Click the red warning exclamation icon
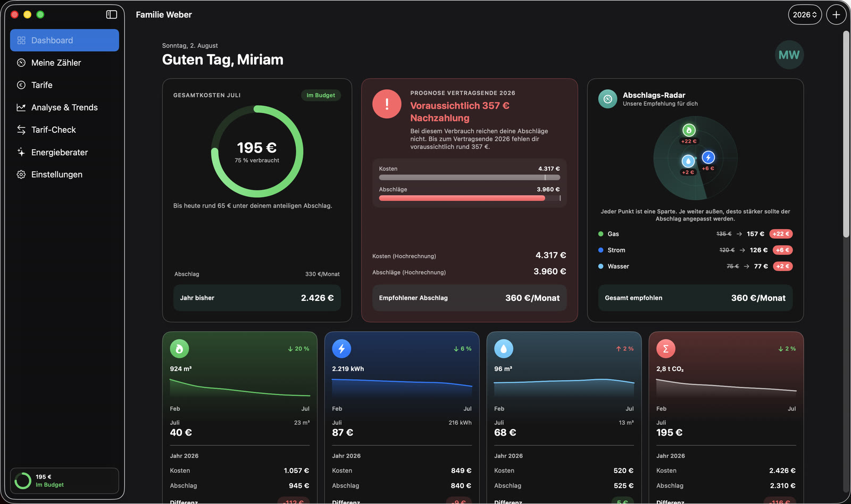This screenshot has height=504, width=851. [387, 104]
